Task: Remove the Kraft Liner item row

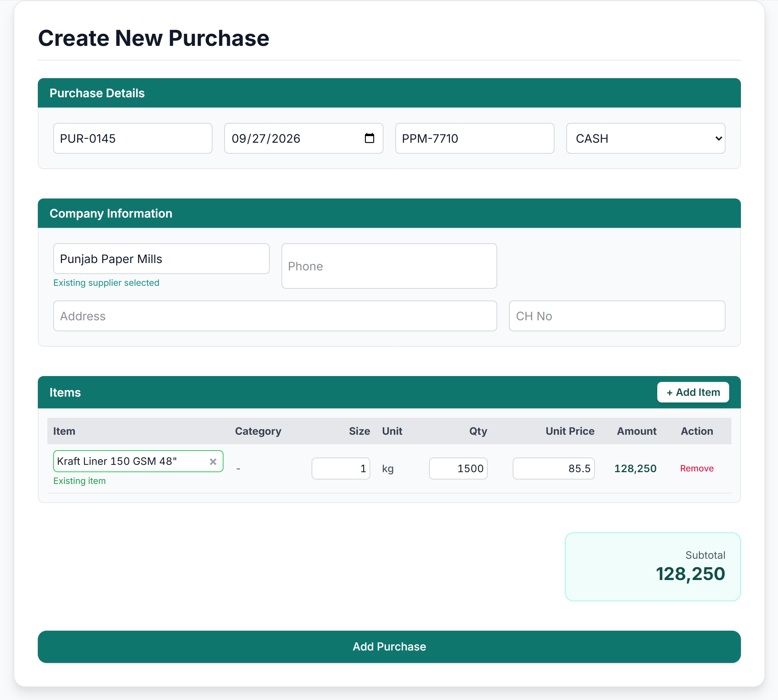Action: click(697, 469)
